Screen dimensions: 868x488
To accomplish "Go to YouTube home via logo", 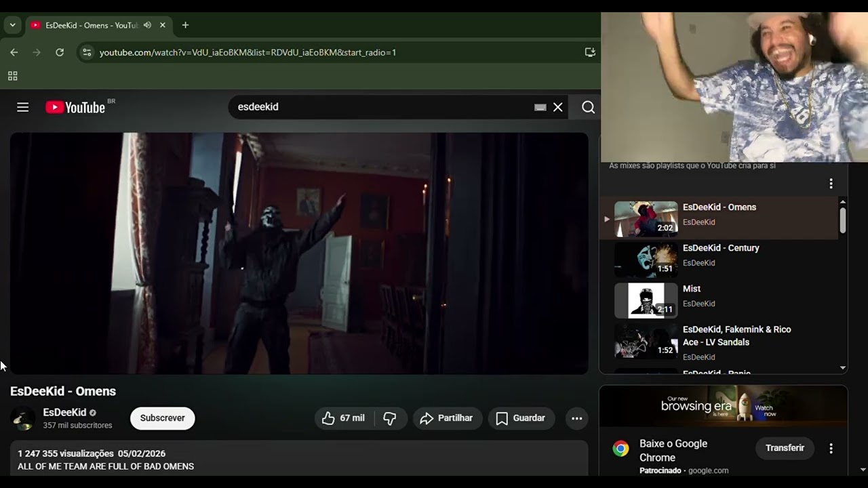I will tap(75, 107).
